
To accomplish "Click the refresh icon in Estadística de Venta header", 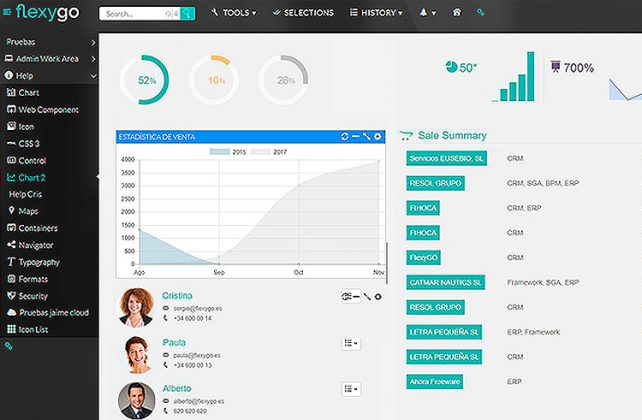I will coord(345,136).
